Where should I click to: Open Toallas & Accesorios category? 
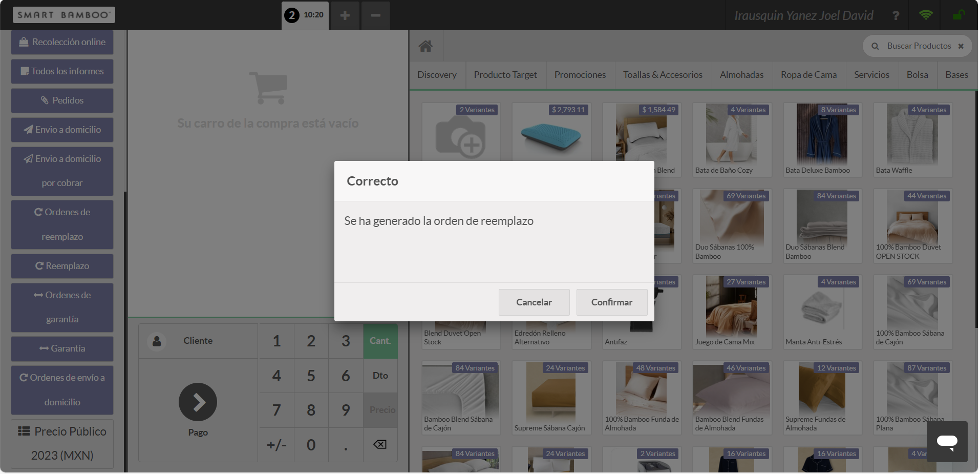(663, 75)
